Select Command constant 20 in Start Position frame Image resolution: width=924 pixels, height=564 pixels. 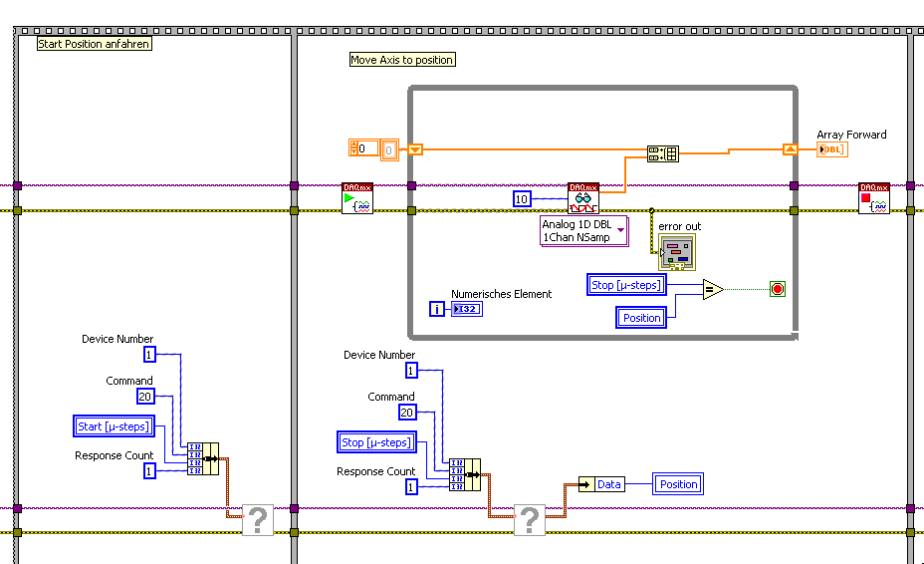point(145,397)
